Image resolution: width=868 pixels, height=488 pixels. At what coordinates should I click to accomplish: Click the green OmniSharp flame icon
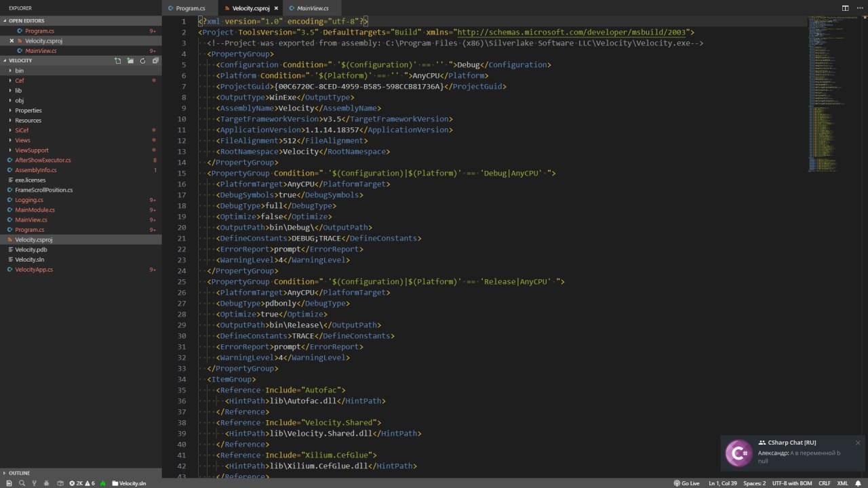point(103,483)
